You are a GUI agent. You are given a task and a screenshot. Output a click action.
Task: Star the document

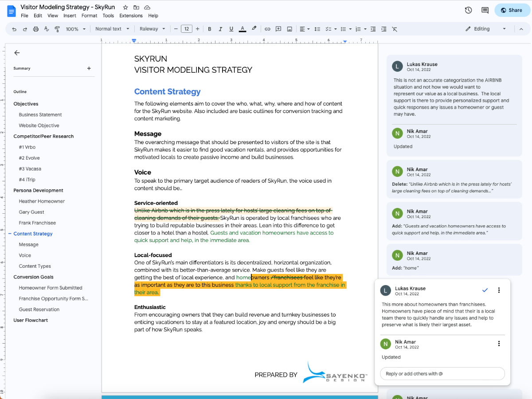[x=125, y=8]
